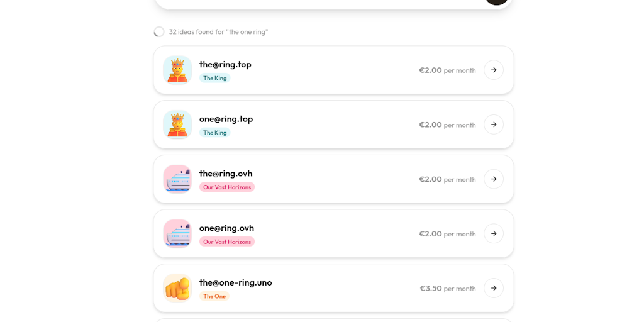Screen dimensions: 644x322
Task: Click the €3.50 per month price
Action: click(447, 288)
